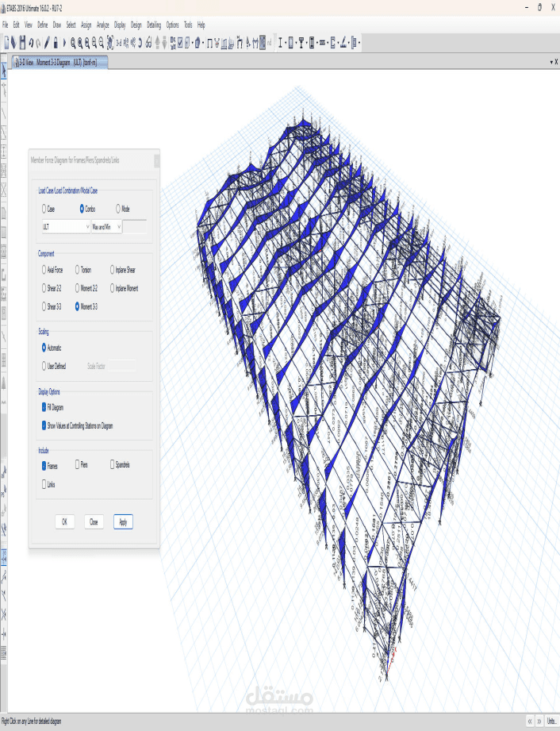Click the Move Down in List arrow icon
This screenshot has width=560, height=731.
tap(164, 43)
